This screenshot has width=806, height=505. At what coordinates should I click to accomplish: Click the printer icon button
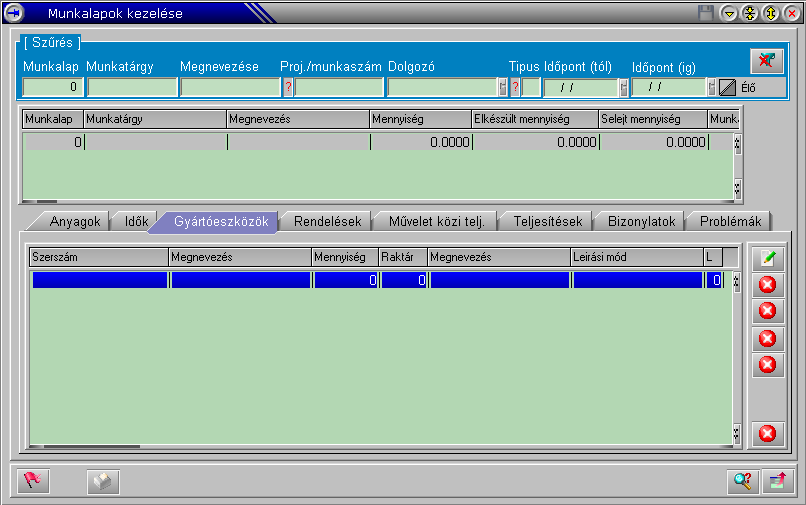tap(102, 481)
